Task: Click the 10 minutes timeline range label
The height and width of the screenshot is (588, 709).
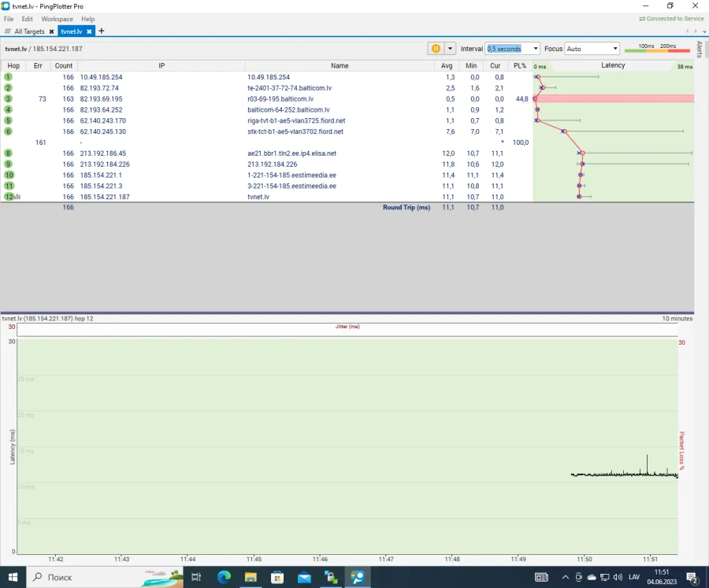Action: [x=677, y=319]
